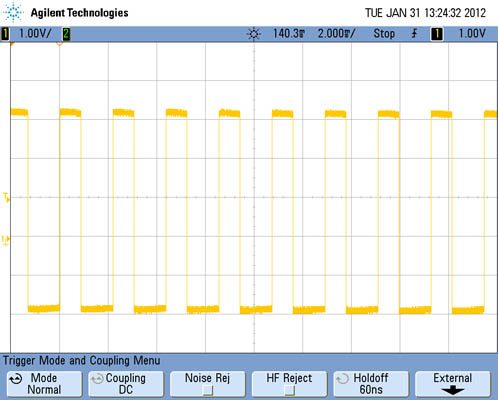
Task: Click the 140.3 ms delay value
Action: (x=289, y=33)
